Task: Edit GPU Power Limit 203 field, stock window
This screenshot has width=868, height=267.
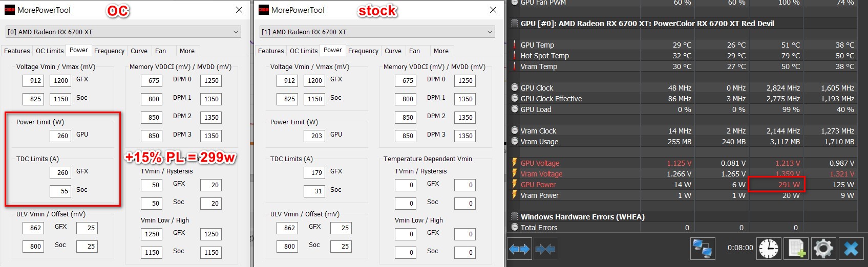Action: [314, 136]
